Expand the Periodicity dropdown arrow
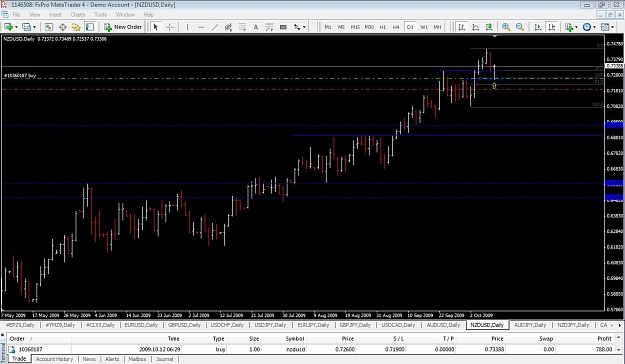Image resolution: width=625 pixels, height=364 pixels. [x=594, y=27]
